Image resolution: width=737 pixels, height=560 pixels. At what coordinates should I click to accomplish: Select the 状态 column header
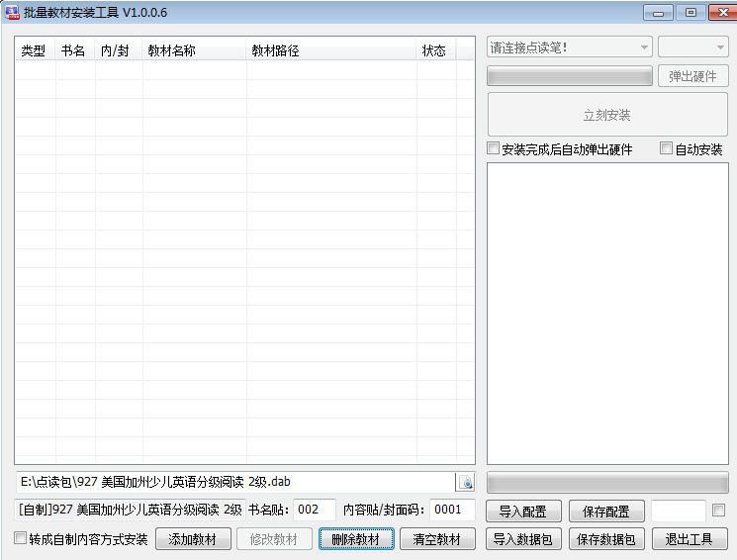point(434,50)
